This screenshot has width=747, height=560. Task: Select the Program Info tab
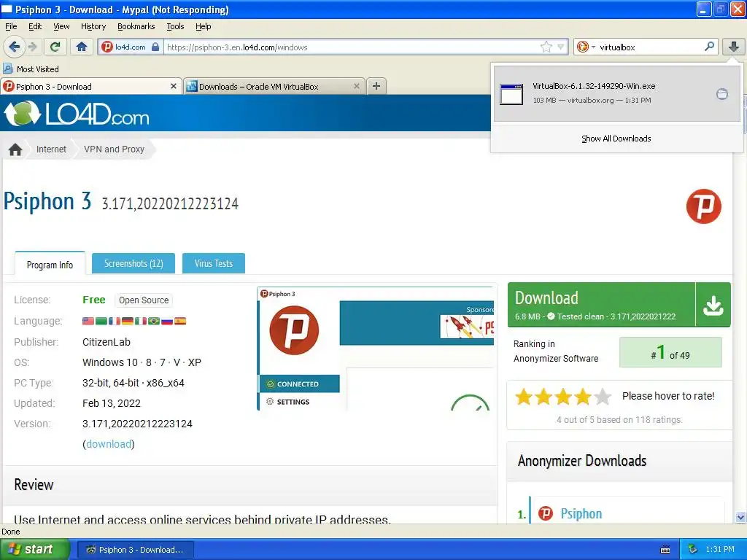(x=50, y=264)
